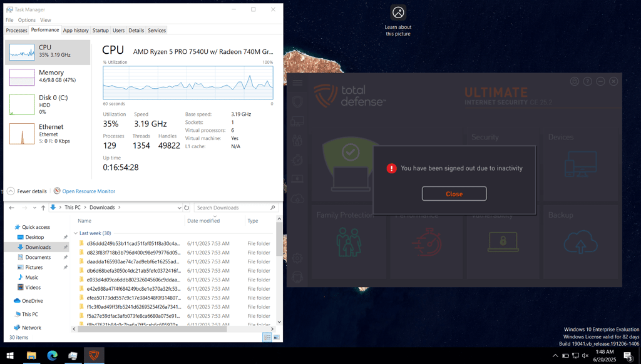Select Pictures in the navigation pane

coord(34,267)
